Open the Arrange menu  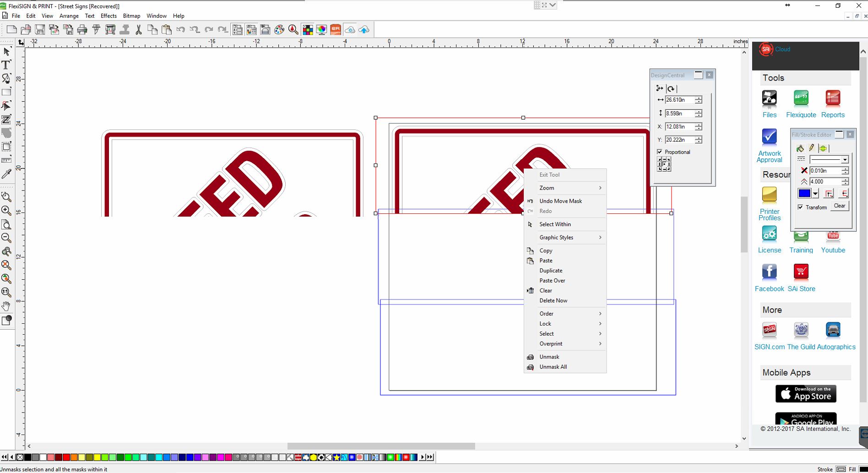69,16
